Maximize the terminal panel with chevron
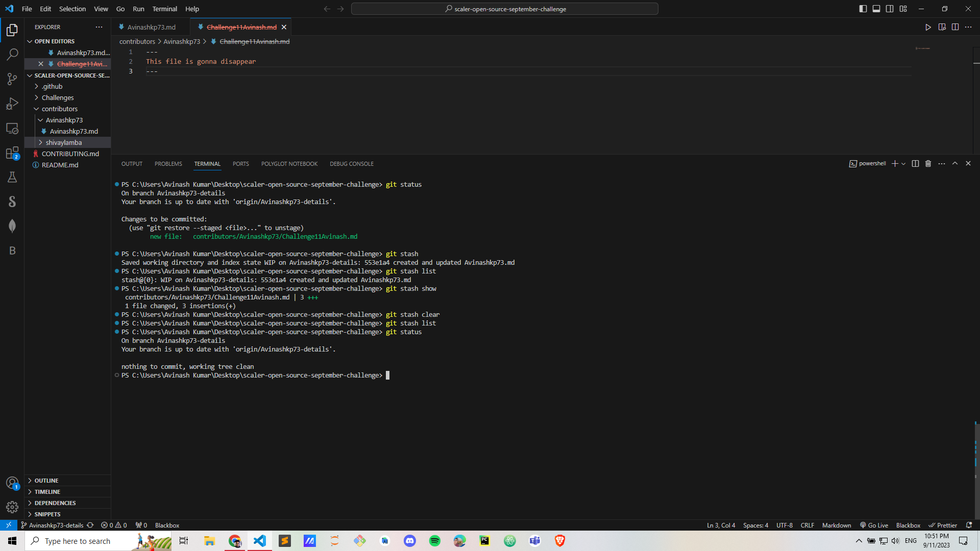The width and height of the screenshot is (980, 551). (x=954, y=163)
